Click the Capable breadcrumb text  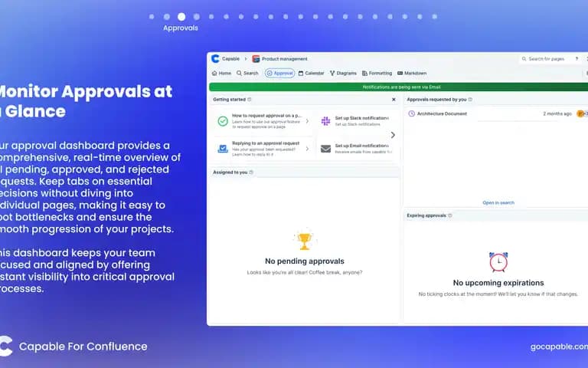tap(230, 59)
